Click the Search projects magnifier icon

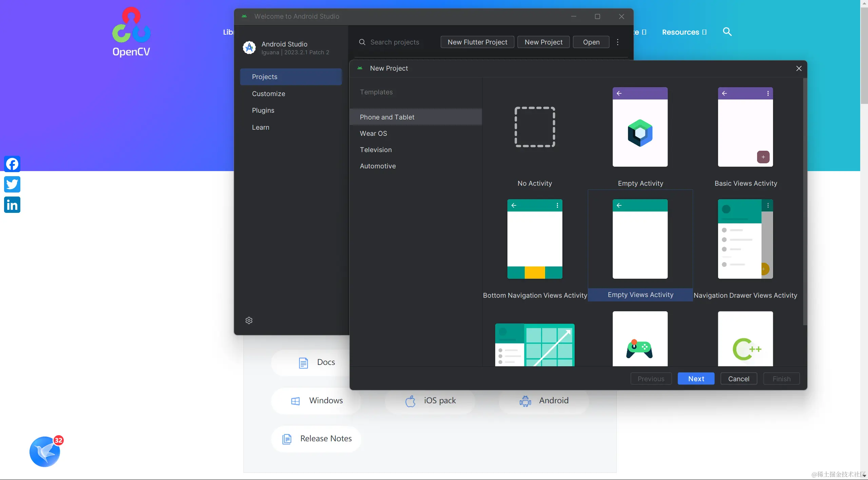coord(362,42)
